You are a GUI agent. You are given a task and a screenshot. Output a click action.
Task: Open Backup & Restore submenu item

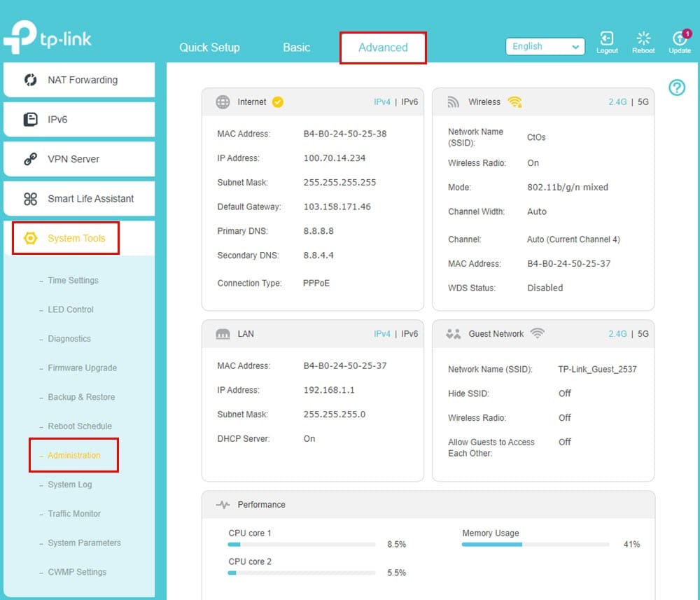(x=81, y=397)
